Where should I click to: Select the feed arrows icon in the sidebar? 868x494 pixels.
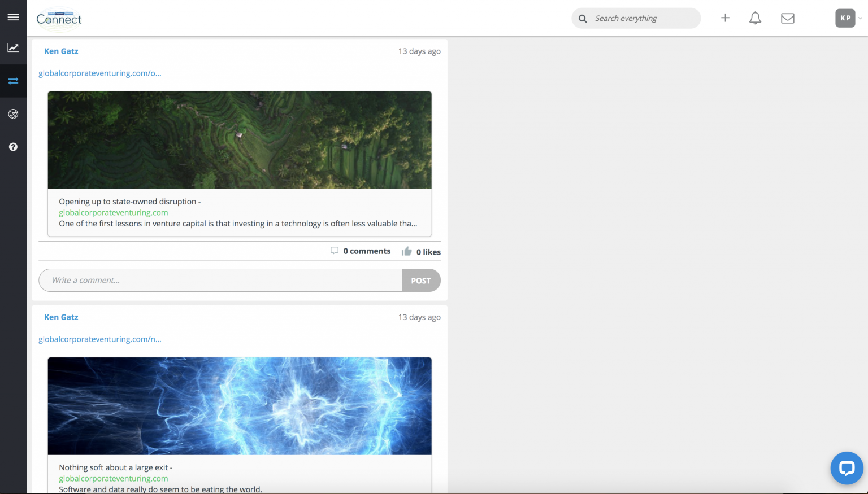pyautogui.click(x=13, y=81)
